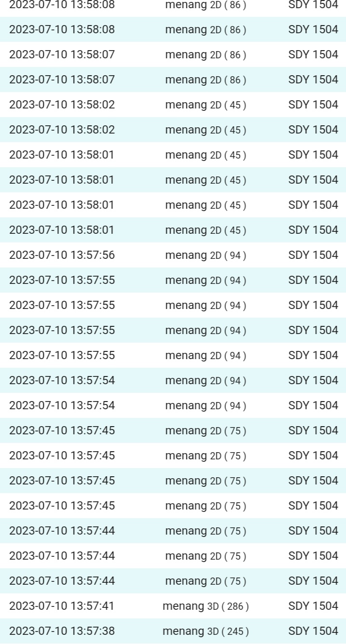Select the menang 3D (286) result
The image size is (346, 644).
pos(206,605)
